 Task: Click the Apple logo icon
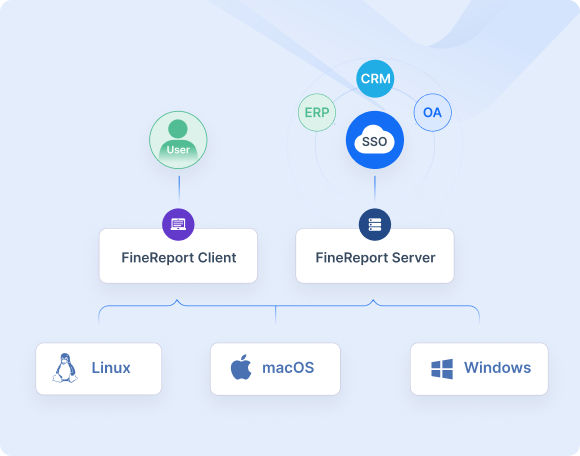pyautogui.click(x=241, y=367)
